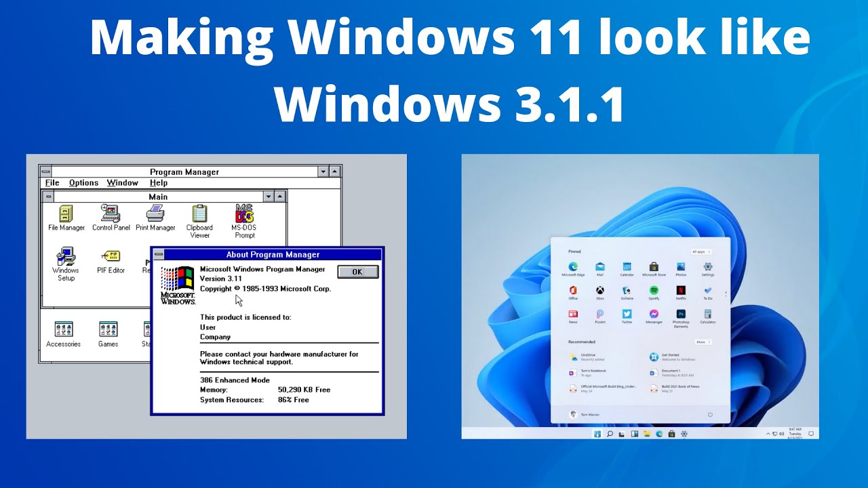Open the Options menu
Screen dimensions: 868x488
click(83, 183)
